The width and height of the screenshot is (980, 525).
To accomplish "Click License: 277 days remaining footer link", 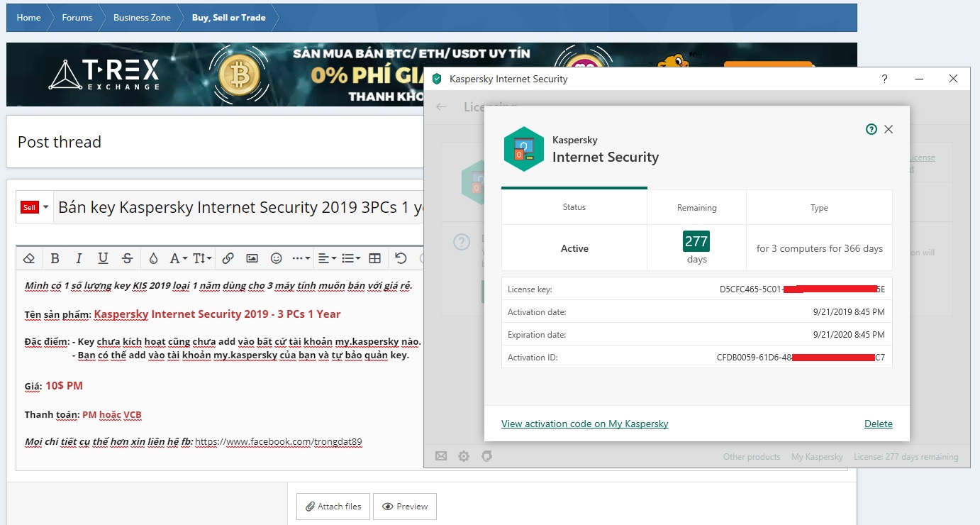I will [x=906, y=457].
